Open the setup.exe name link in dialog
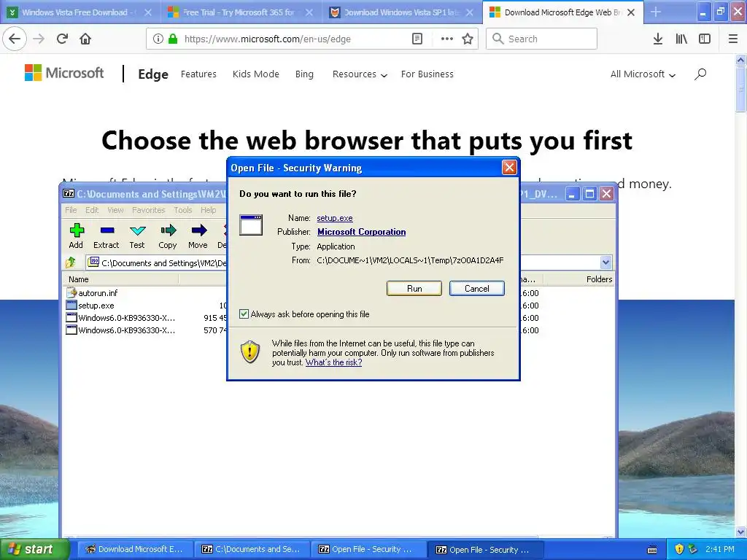Screen dimensions: 747x560 (x=334, y=218)
